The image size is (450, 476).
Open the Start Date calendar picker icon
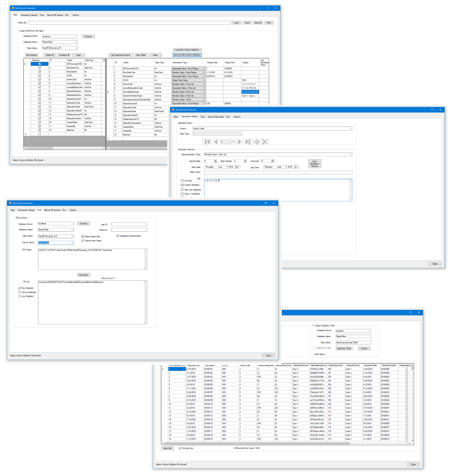point(235,167)
